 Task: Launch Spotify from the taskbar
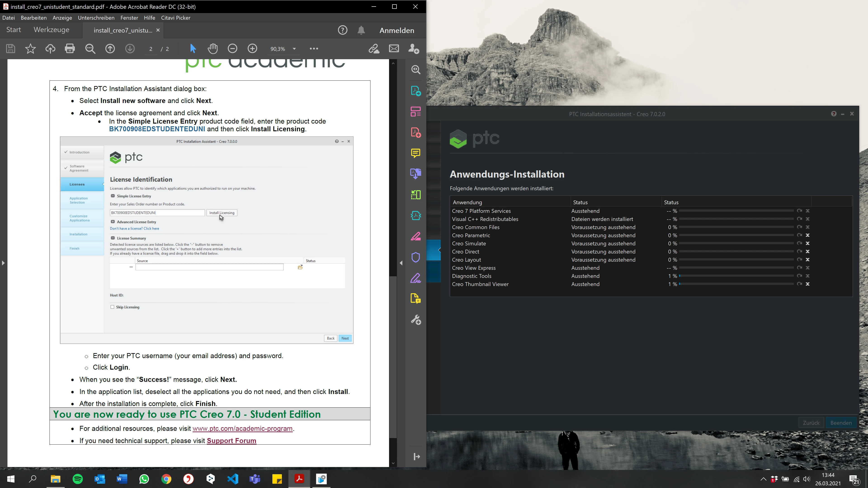click(78, 479)
